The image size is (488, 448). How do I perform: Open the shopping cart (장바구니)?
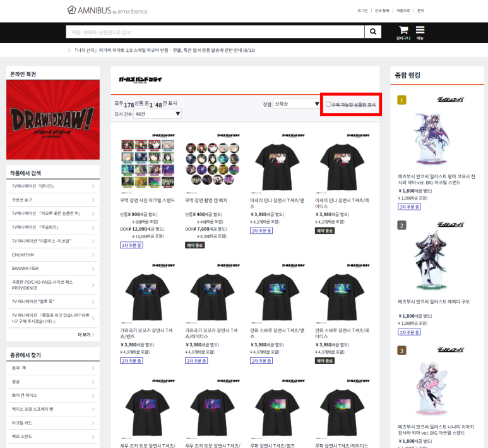click(403, 33)
